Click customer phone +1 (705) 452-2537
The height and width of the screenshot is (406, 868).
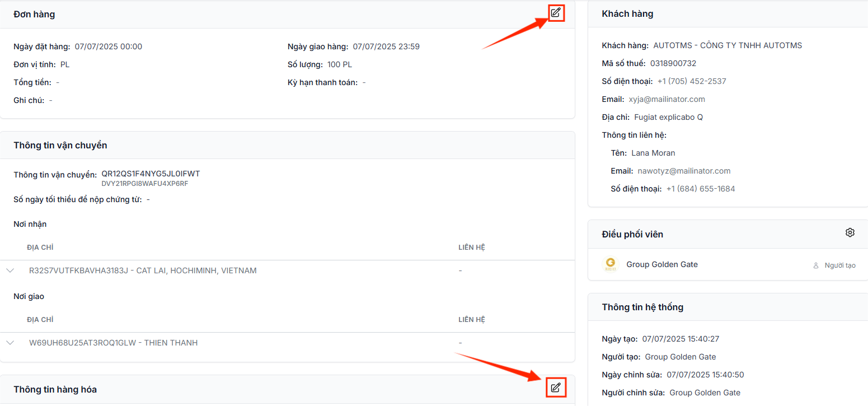point(691,81)
